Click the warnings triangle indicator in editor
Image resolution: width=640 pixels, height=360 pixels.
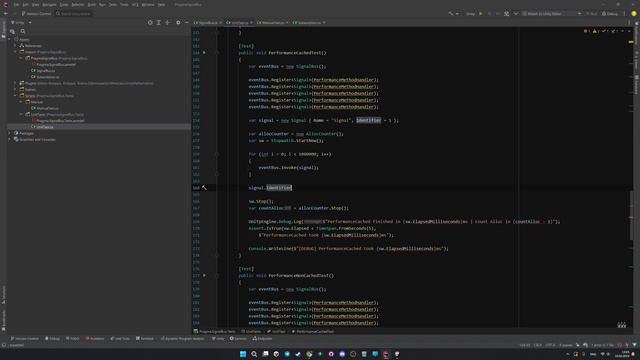[595, 31]
